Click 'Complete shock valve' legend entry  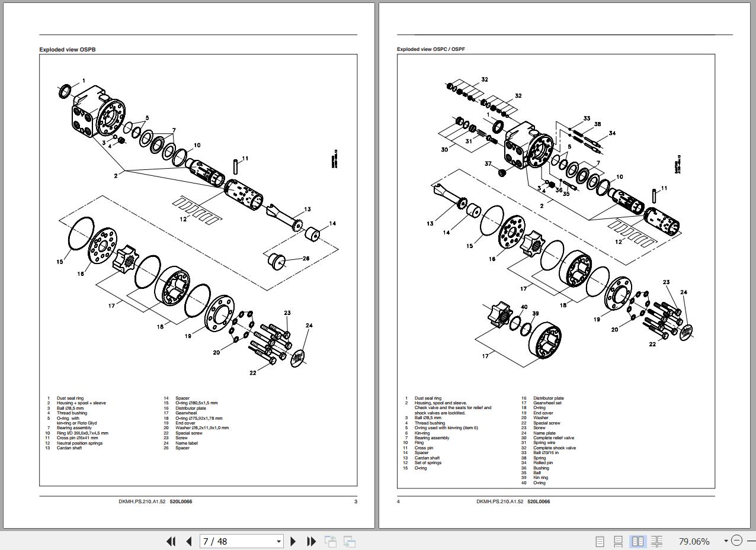[x=555, y=448]
